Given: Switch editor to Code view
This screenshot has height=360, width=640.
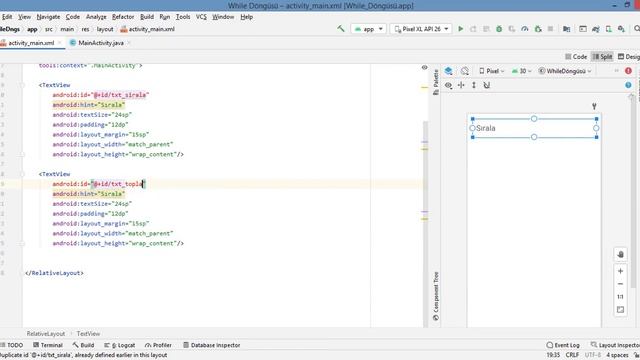Looking at the screenshot, I should coord(576,57).
